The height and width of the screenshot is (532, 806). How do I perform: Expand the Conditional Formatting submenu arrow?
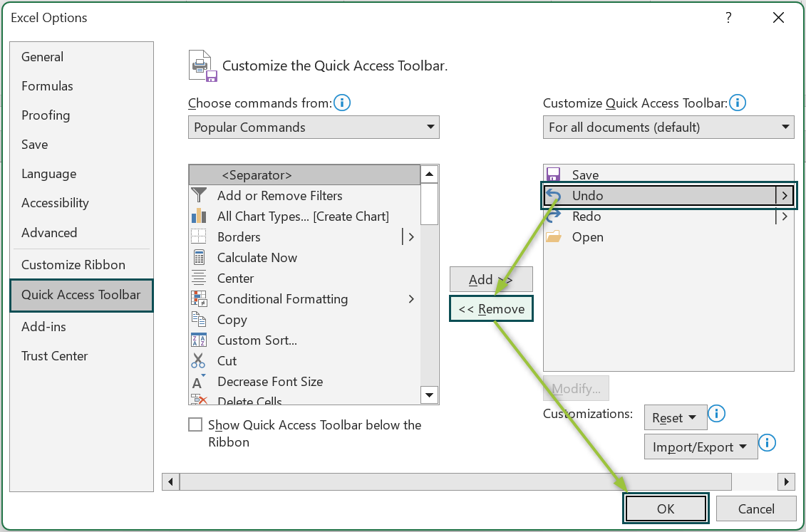click(410, 298)
